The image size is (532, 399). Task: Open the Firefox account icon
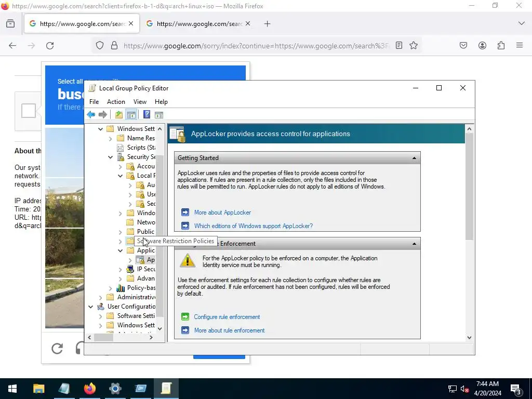(482, 46)
